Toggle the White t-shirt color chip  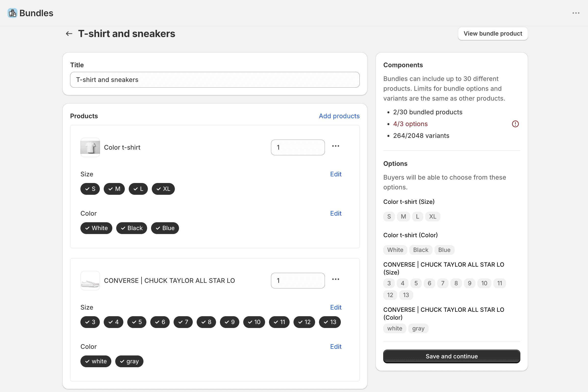(96, 228)
